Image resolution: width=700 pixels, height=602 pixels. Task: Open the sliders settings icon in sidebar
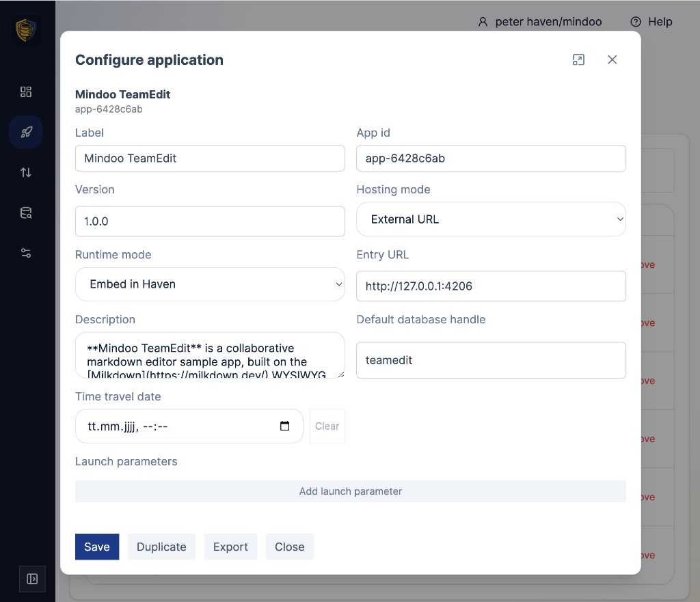coord(26,253)
